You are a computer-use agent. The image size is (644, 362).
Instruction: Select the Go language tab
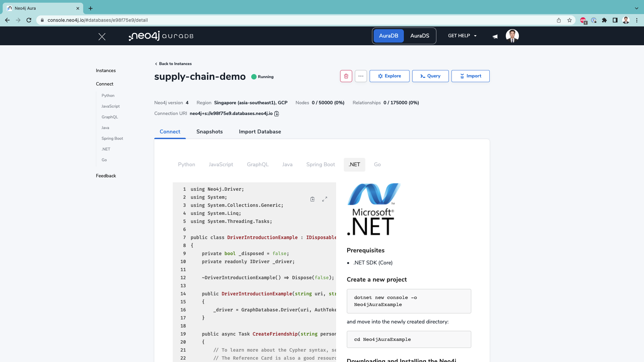click(377, 165)
